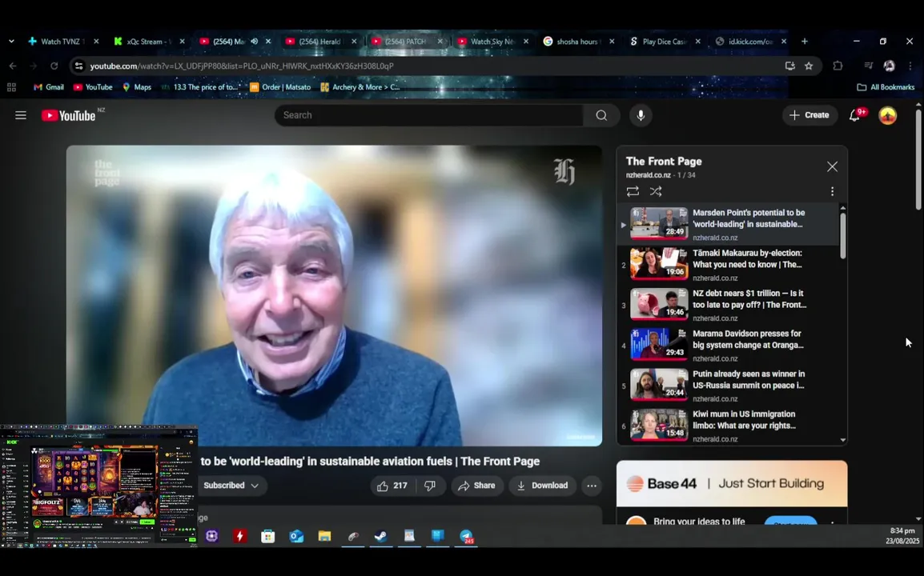Switch to (2564) PATCH tab
The width and height of the screenshot is (924, 576).
pos(407,42)
